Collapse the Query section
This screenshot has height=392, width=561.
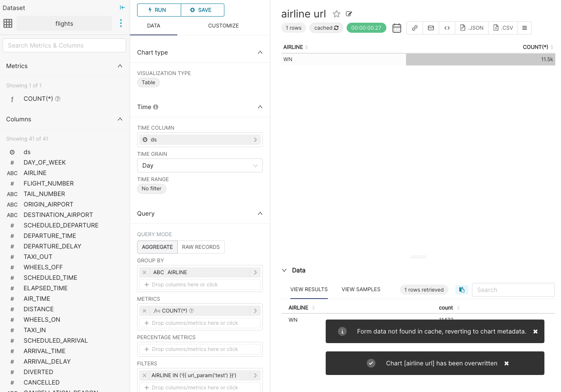[260, 213]
